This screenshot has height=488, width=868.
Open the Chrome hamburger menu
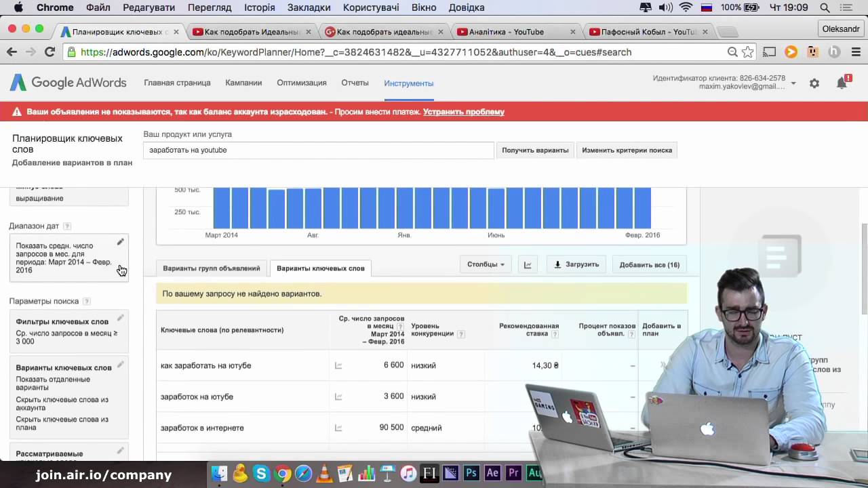[x=856, y=52]
